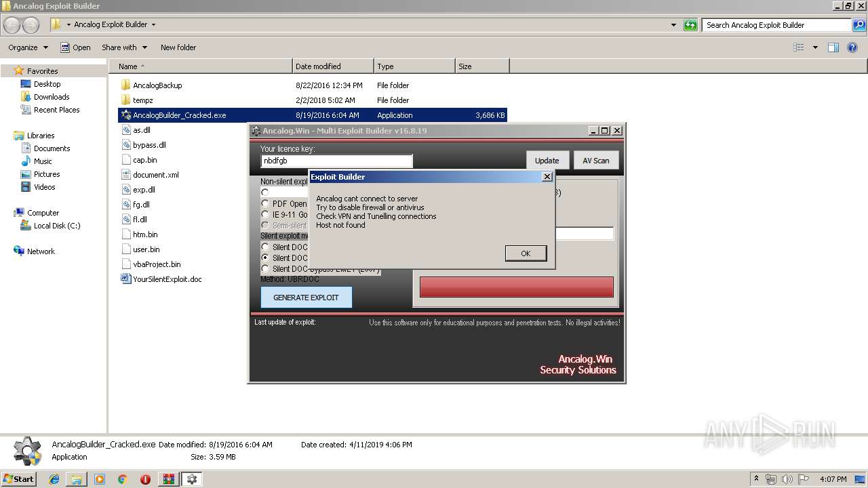Click the Action Center flag tray icon
The height and width of the screenshot is (488, 868).
(x=804, y=479)
